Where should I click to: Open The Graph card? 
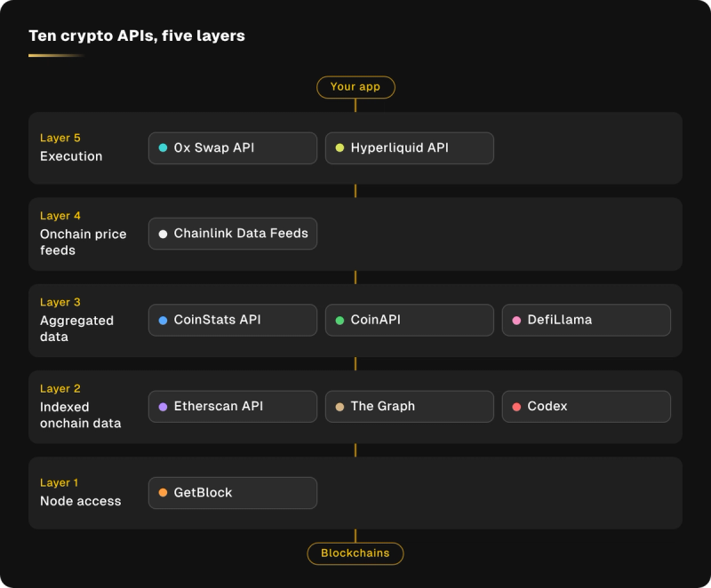[410, 406]
